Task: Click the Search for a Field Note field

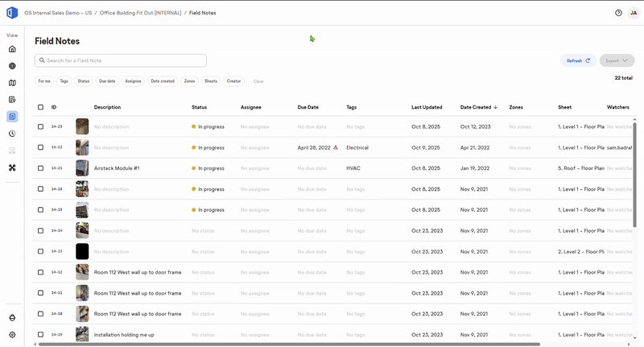Action: pos(121,60)
